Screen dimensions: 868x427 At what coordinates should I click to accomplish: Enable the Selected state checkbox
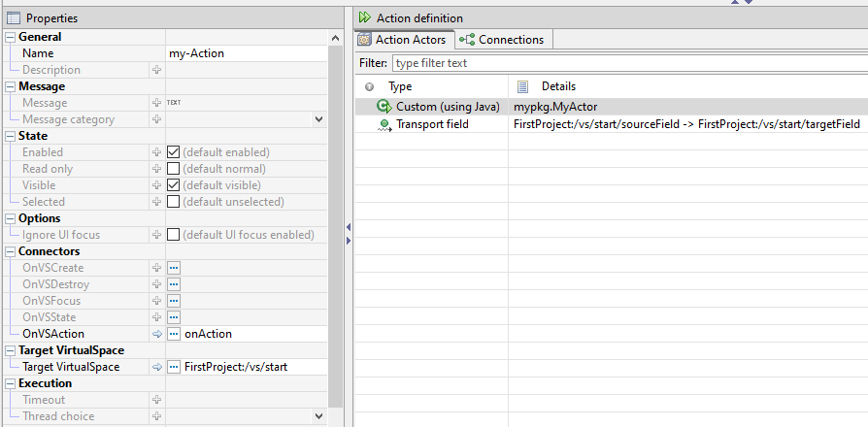coord(174,202)
